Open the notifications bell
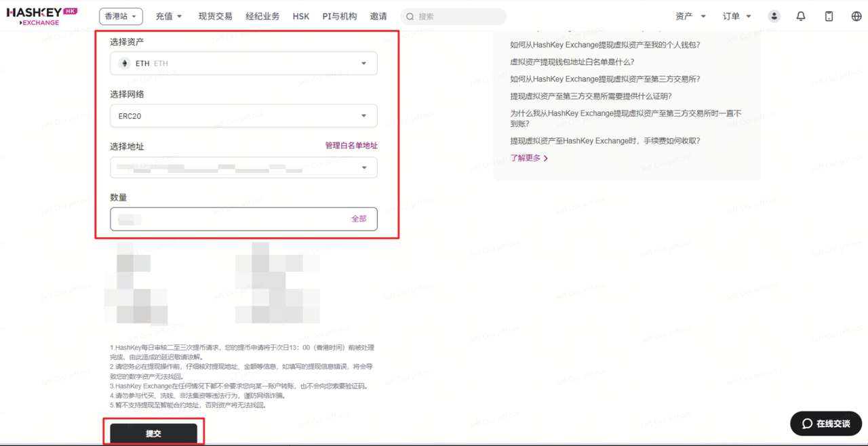 801,16
